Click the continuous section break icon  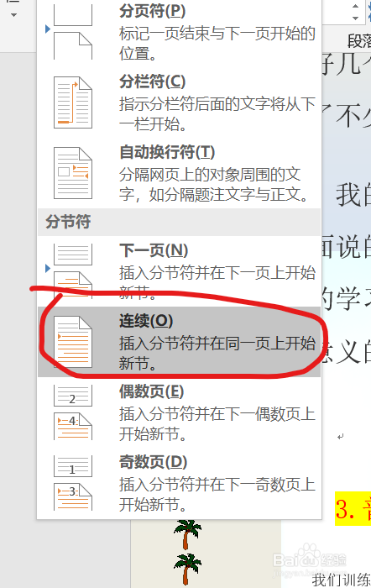pyautogui.click(x=73, y=342)
